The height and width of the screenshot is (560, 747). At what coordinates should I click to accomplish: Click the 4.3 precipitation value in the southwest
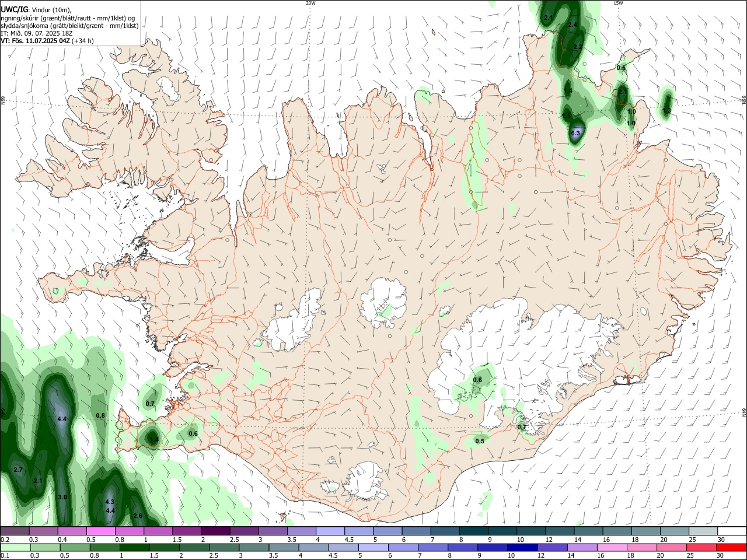(x=109, y=502)
